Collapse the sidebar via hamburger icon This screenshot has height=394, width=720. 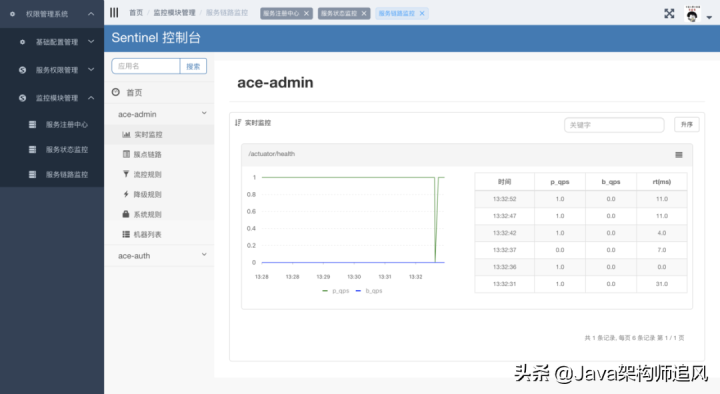(114, 13)
